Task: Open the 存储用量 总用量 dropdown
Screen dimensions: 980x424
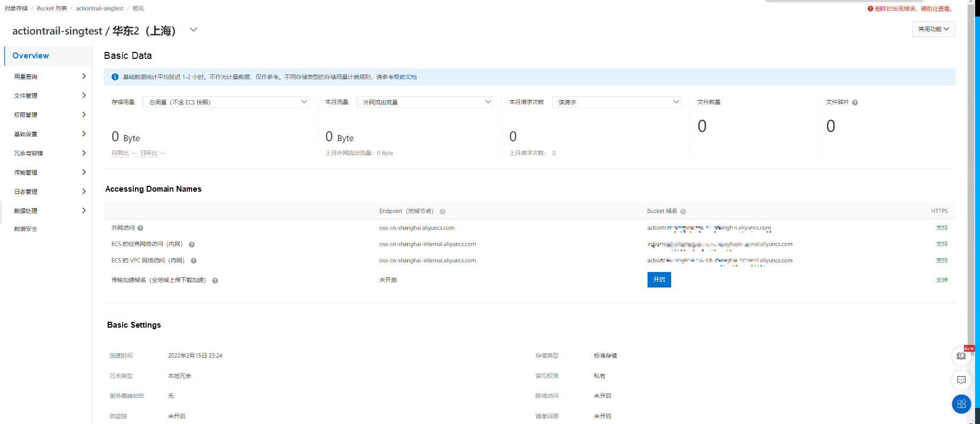Action: click(x=226, y=102)
